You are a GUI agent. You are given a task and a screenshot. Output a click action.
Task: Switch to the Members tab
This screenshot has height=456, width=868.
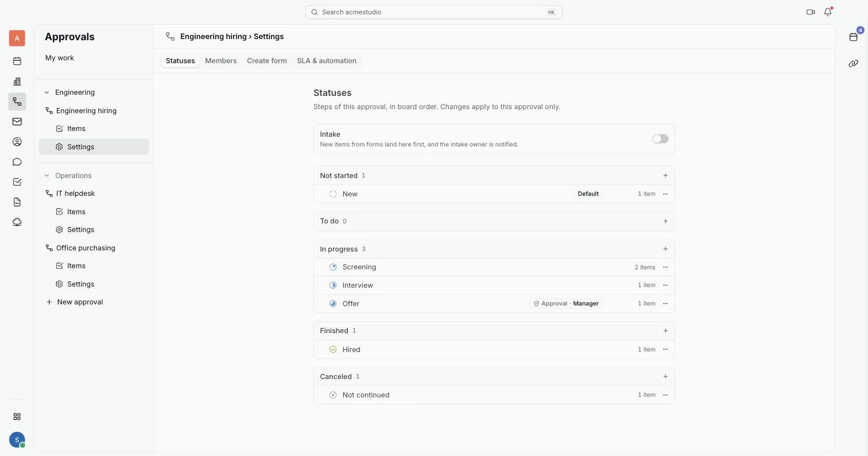click(x=221, y=61)
